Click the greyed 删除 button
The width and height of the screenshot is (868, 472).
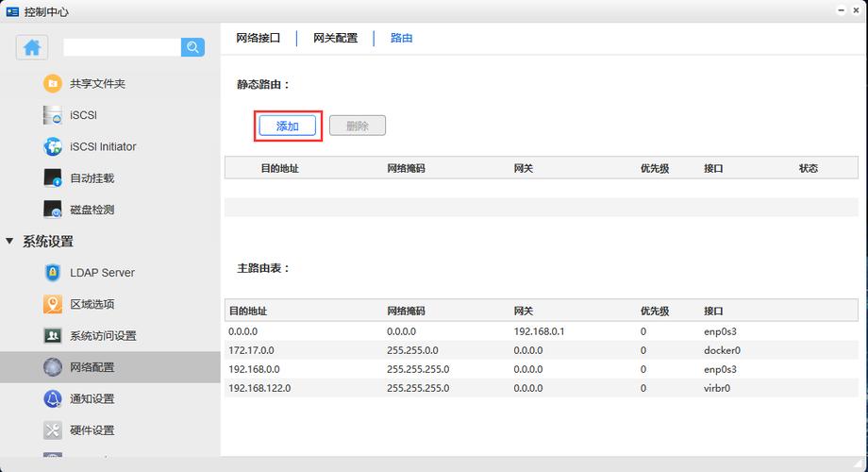click(358, 126)
